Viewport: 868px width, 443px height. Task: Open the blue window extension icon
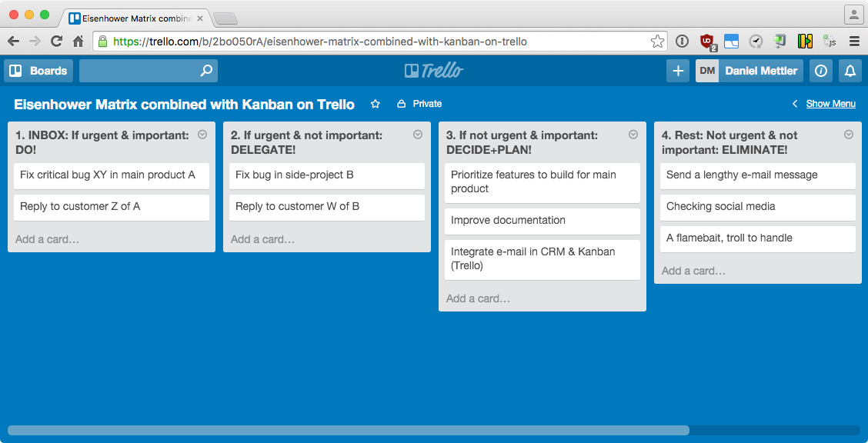click(x=731, y=41)
